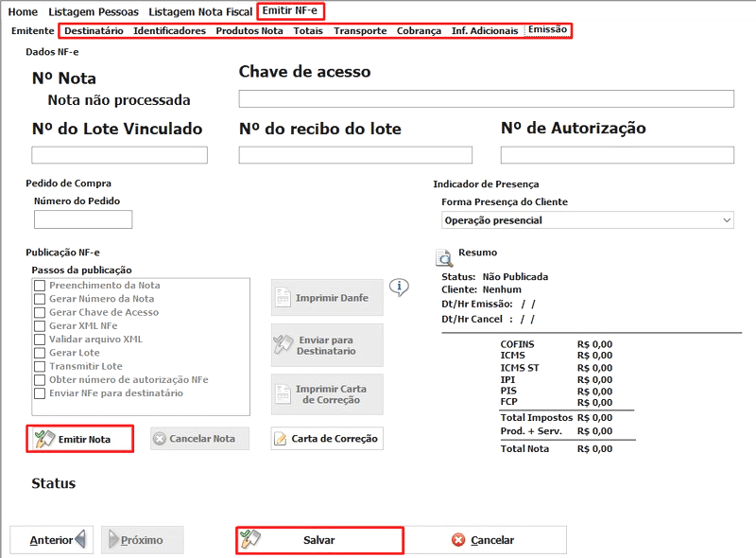Image resolution: width=756 pixels, height=558 pixels.
Task: Click the Chave de acesso field
Action: [x=486, y=99]
